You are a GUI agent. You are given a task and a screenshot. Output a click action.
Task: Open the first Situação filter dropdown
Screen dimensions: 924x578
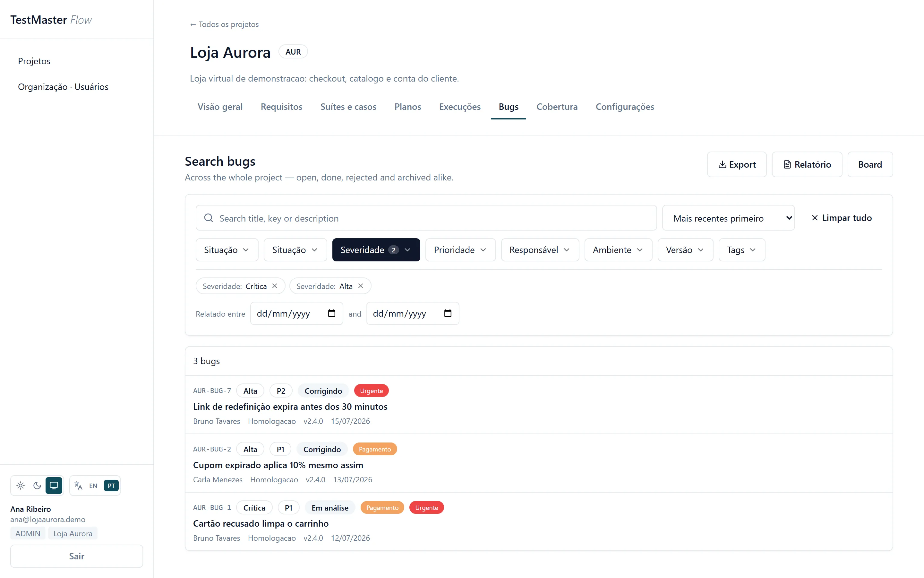pyautogui.click(x=227, y=250)
